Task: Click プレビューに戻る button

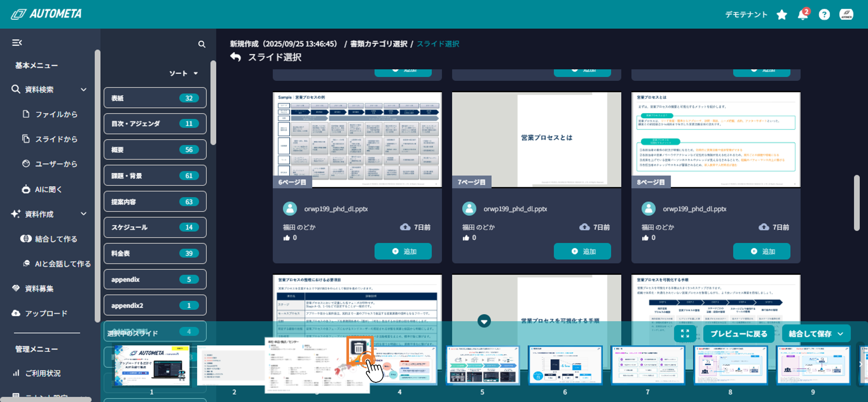Action: tap(739, 334)
